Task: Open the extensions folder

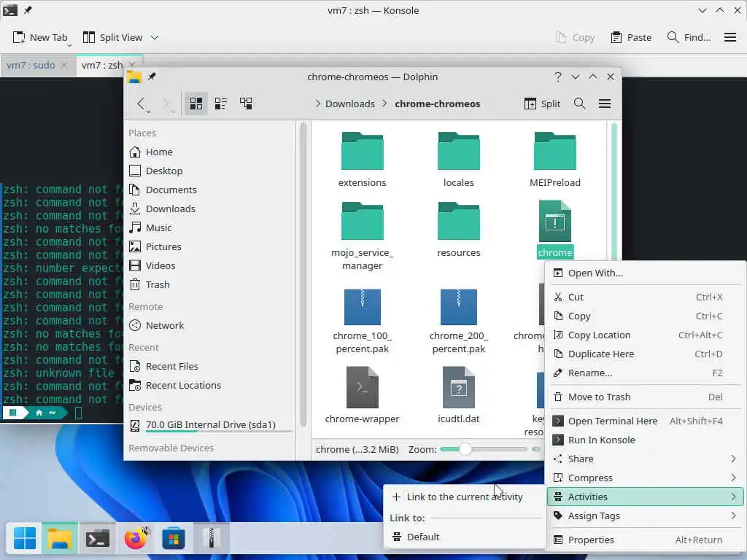Action: (362, 160)
